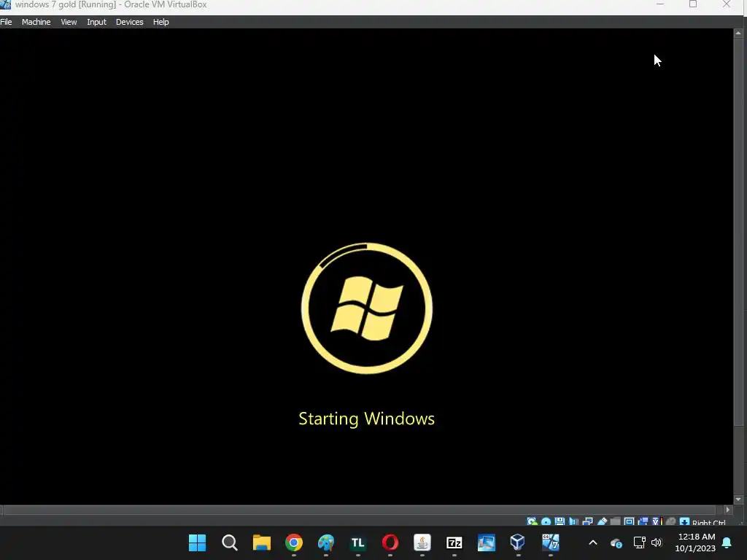The image size is (747, 560).
Task: Click the display settings indicator icon
Action: pyautogui.click(x=629, y=522)
